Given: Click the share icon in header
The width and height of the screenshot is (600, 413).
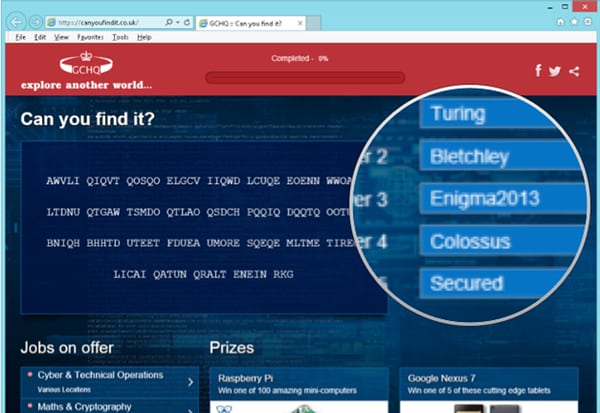Looking at the screenshot, I should [573, 70].
